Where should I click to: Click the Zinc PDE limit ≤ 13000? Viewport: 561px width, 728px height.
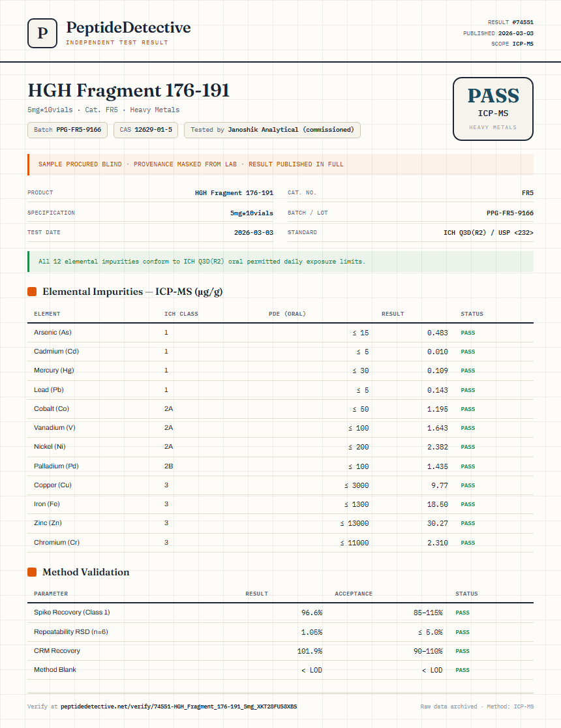(354, 524)
